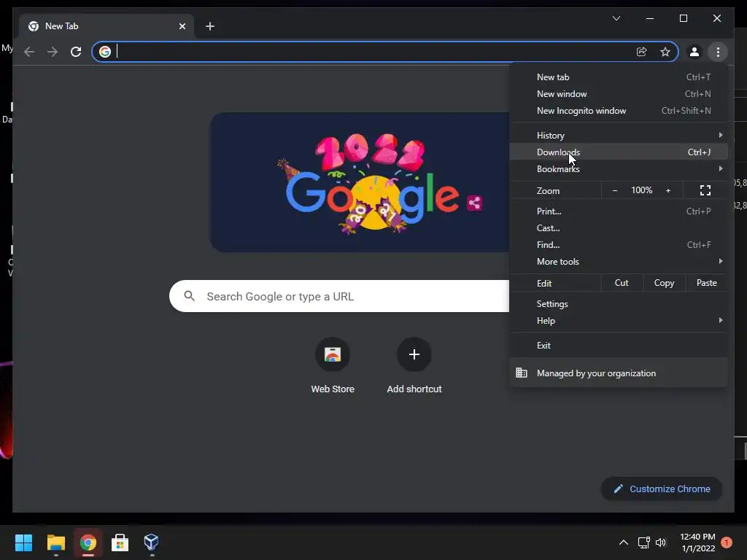Expand the More tools submenu
Image resolution: width=747 pixels, height=560 pixels.
[x=619, y=262]
